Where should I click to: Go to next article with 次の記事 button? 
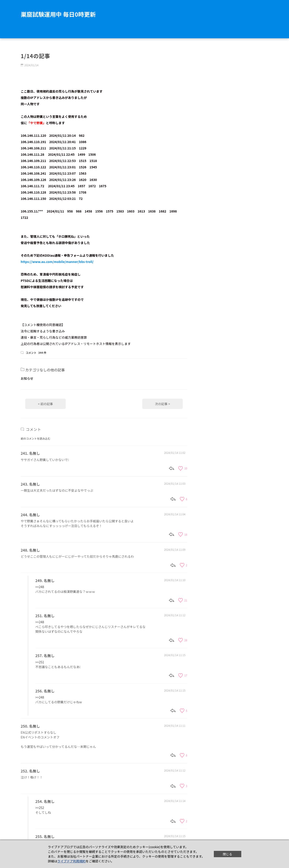[163, 404]
